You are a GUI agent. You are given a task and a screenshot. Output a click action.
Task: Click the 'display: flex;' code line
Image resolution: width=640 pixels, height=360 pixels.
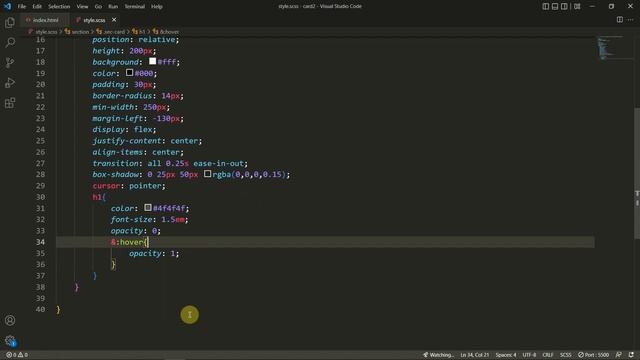click(124, 129)
